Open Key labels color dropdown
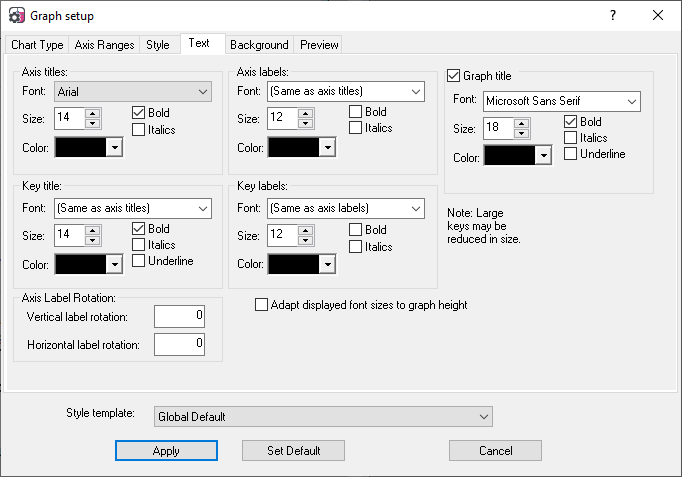 328,264
